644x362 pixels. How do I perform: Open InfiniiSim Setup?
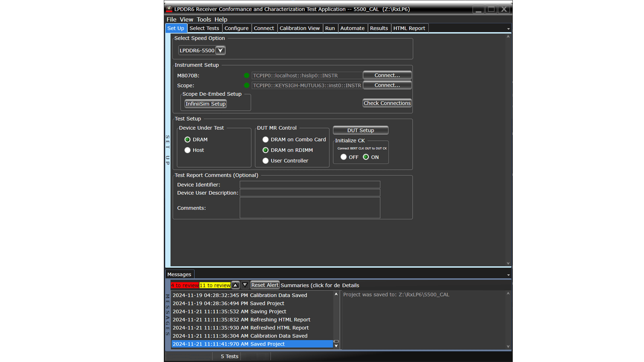[205, 104]
